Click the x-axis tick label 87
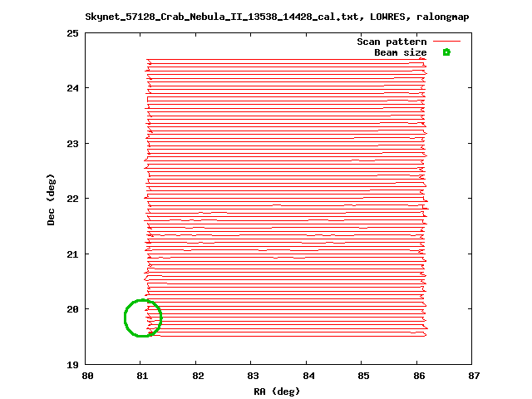Screen dimensions: 532x399 tap(475, 376)
